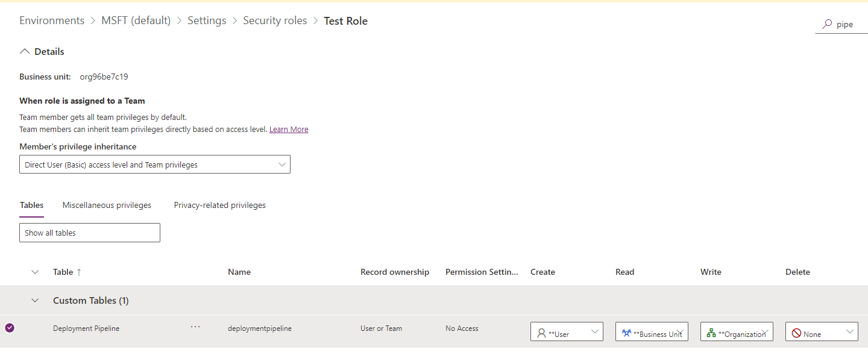The height and width of the screenshot is (358, 868).
Task: Click the Show all tables filter box
Action: click(89, 233)
